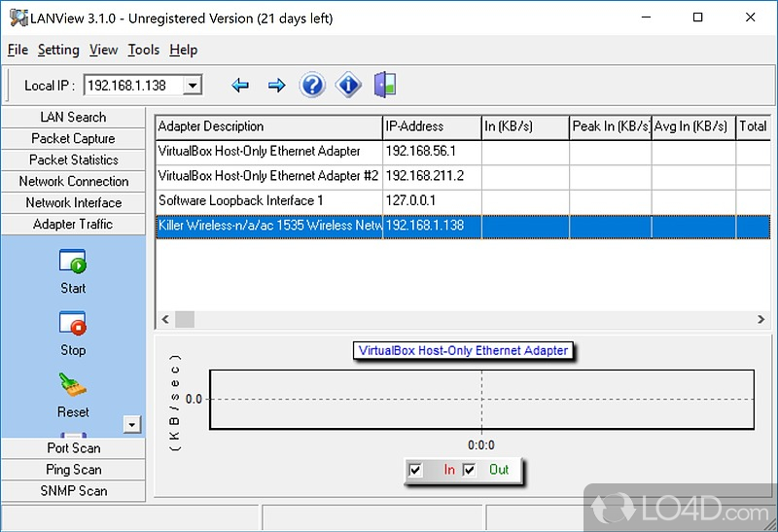Viewport: 778px width, 532px height.
Task: Click the blue info diamond icon
Action: tap(348, 85)
